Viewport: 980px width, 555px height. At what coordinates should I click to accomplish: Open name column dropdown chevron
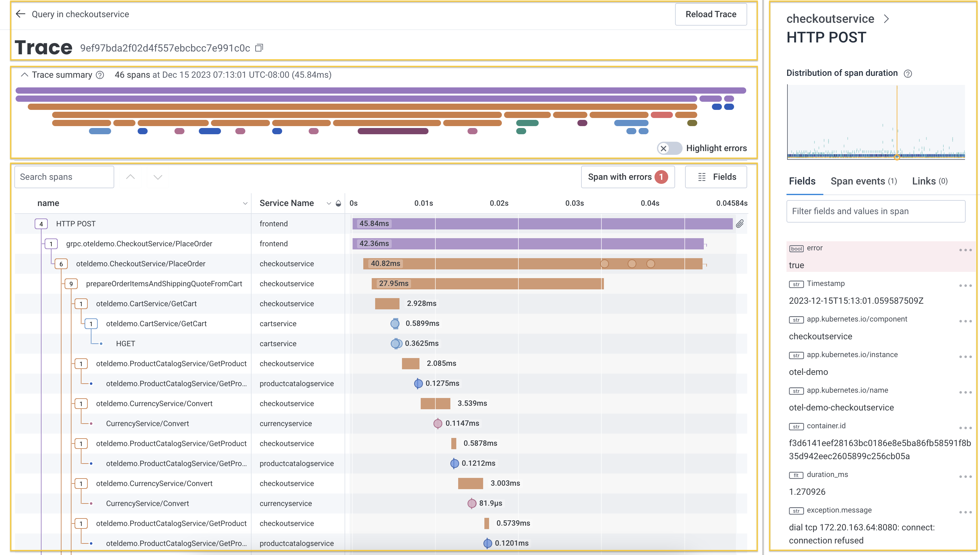(x=245, y=204)
